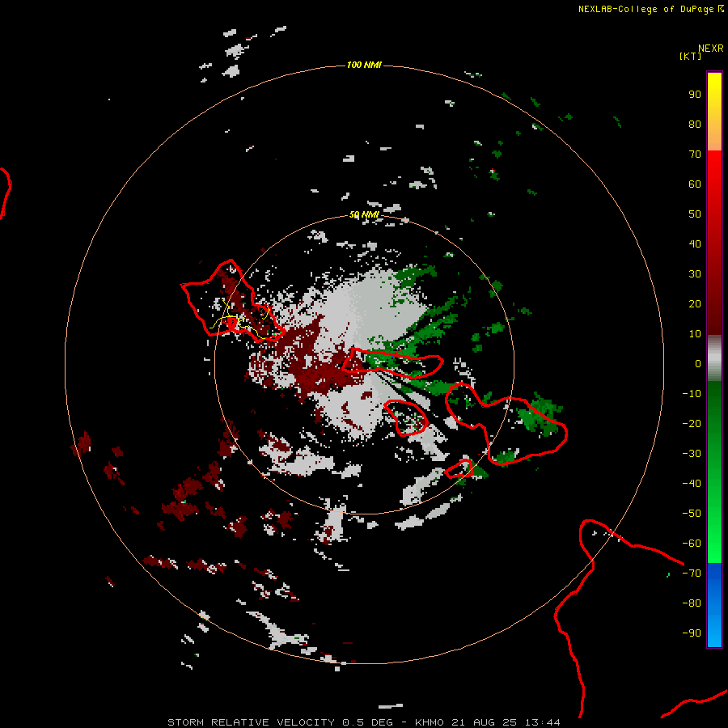Click the Storm Relative Velocity title caption
The width and height of the screenshot is (728, 728).
(364, 722)
